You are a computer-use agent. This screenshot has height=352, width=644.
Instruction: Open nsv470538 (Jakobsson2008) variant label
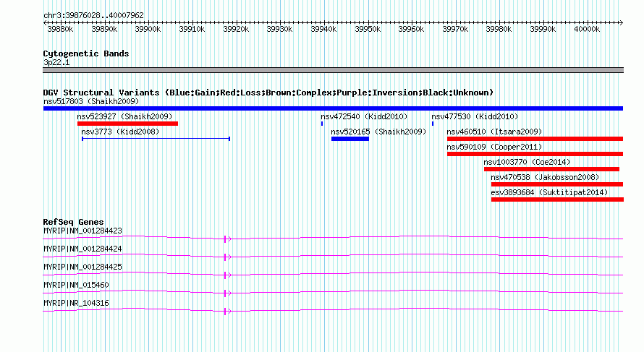click(545, 177)
